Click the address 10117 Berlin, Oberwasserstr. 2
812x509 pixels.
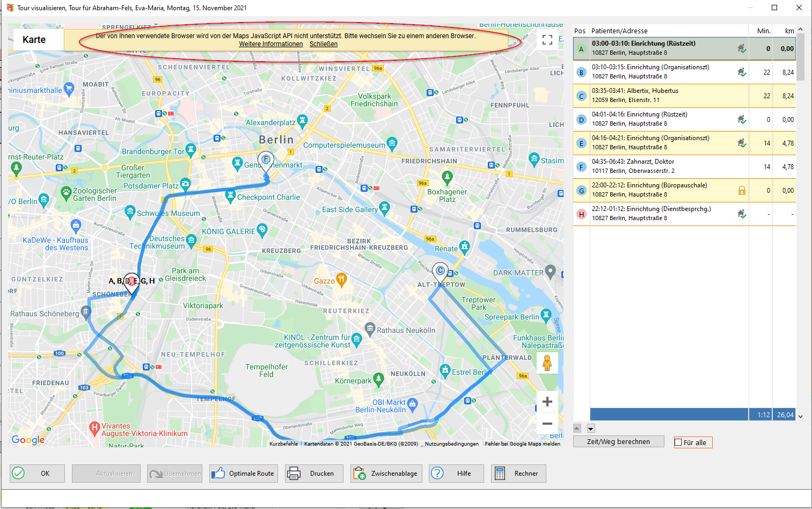click(x=633, y=171)
